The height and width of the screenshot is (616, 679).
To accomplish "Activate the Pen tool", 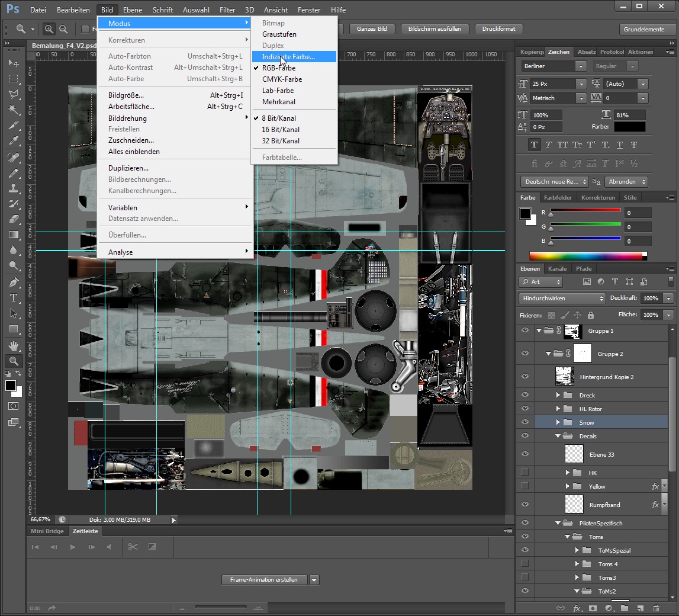I will tap(13, 282).
